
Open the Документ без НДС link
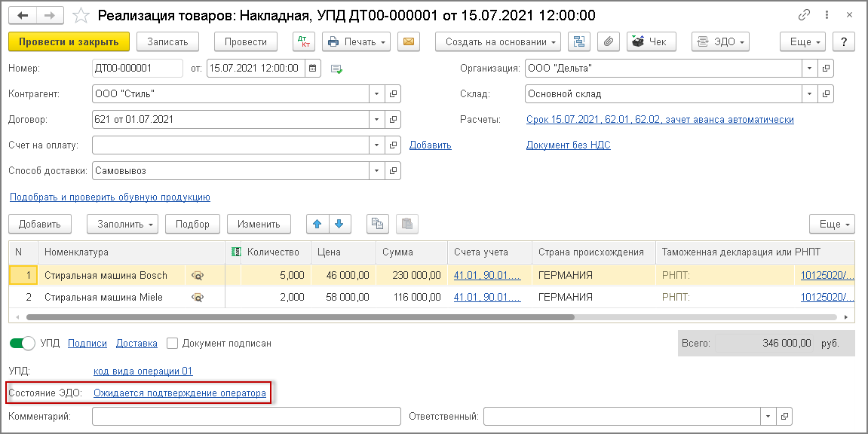pyautogui.click(x=568, y=145)
